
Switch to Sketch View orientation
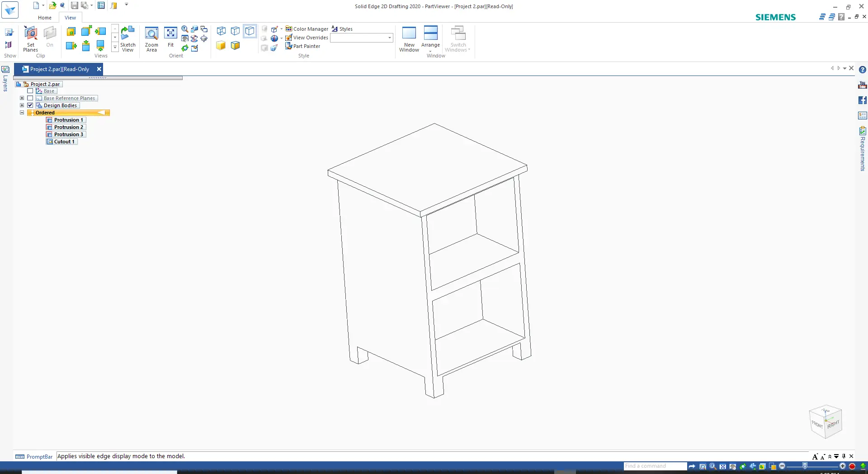coord(128,39)
